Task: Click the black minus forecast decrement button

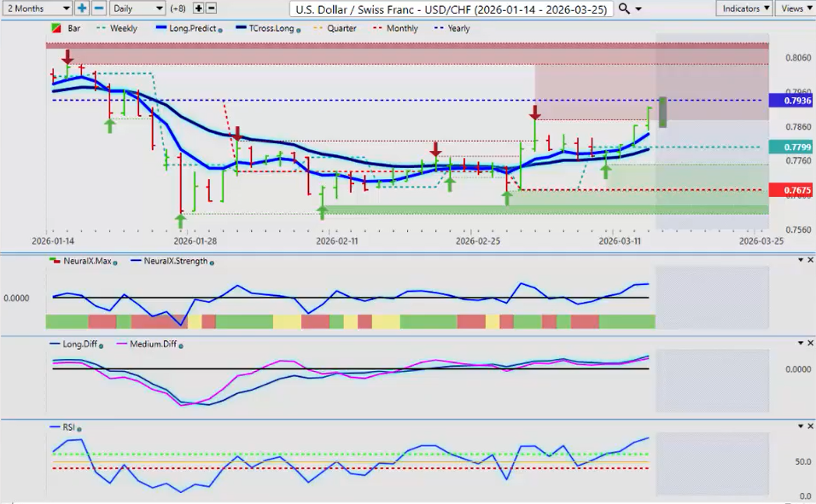Action: pos(212,8)
